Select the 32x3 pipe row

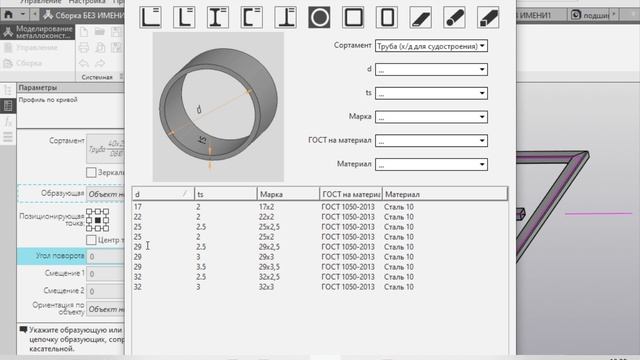click(x=320, y=287)
